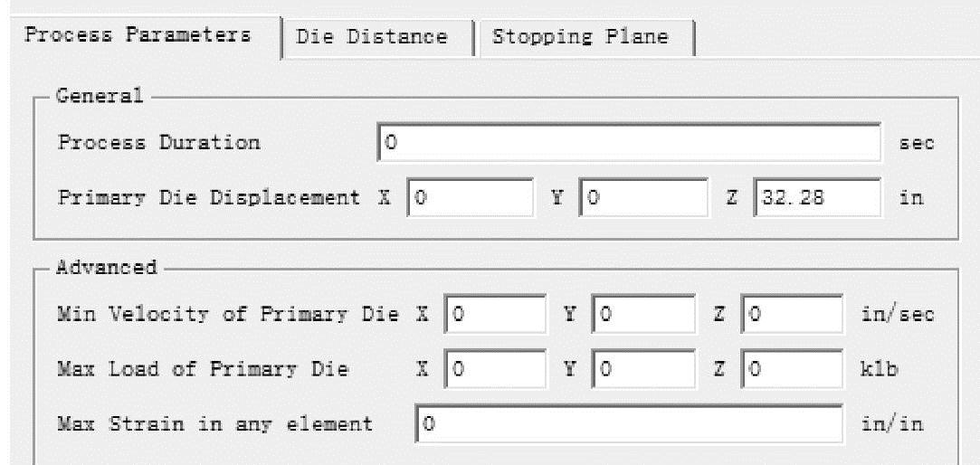Switch to the Process Parameters tab
The width and height of the screenshot is (980, 465).
(x=138, y=36)
